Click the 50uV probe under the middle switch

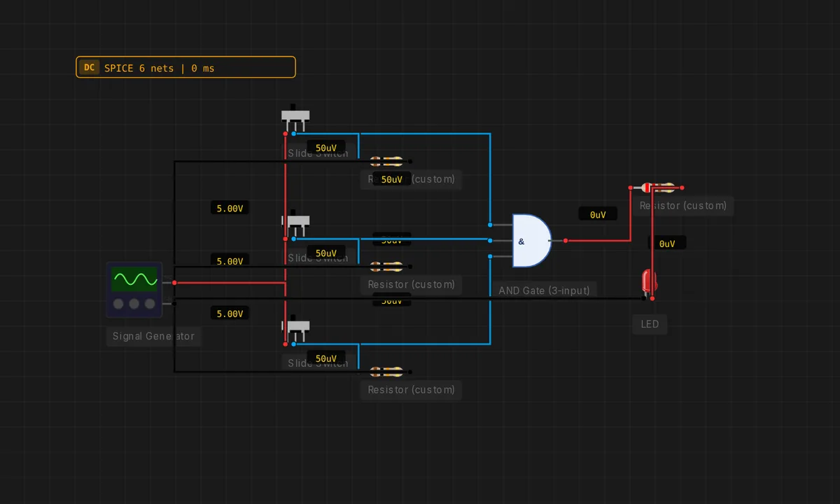coord(326,253)
